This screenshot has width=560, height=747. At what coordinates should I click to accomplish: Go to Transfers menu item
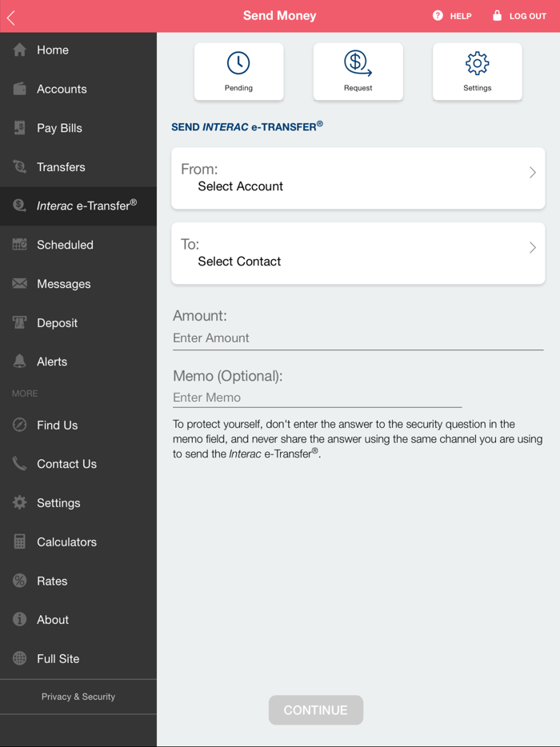61,167
